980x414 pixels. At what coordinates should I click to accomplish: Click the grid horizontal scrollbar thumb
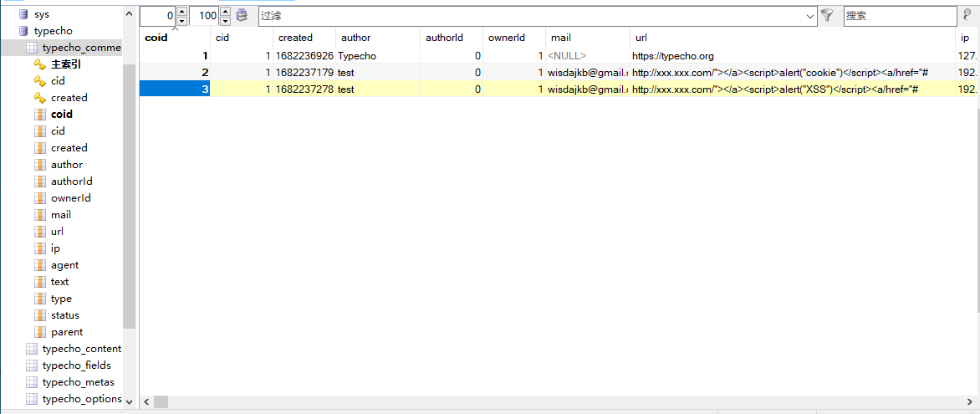[161, 401]
